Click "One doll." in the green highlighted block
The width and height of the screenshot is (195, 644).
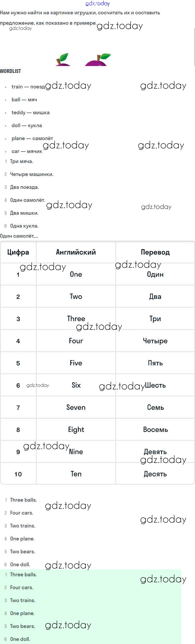pos(20,639)
